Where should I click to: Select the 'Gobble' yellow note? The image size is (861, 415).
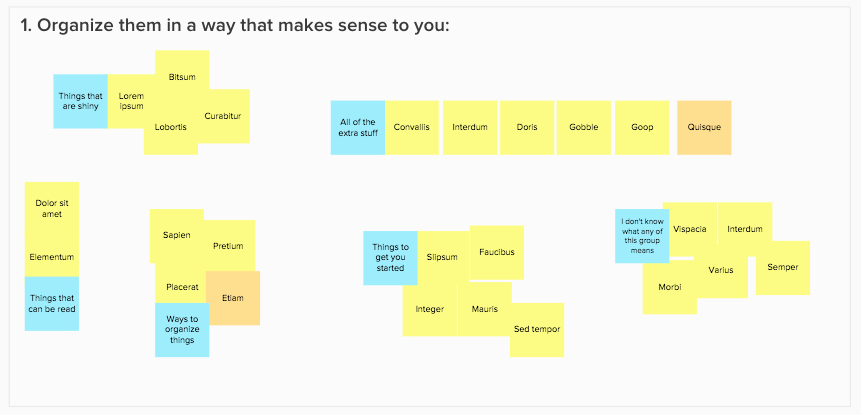[x=584, y=127]
